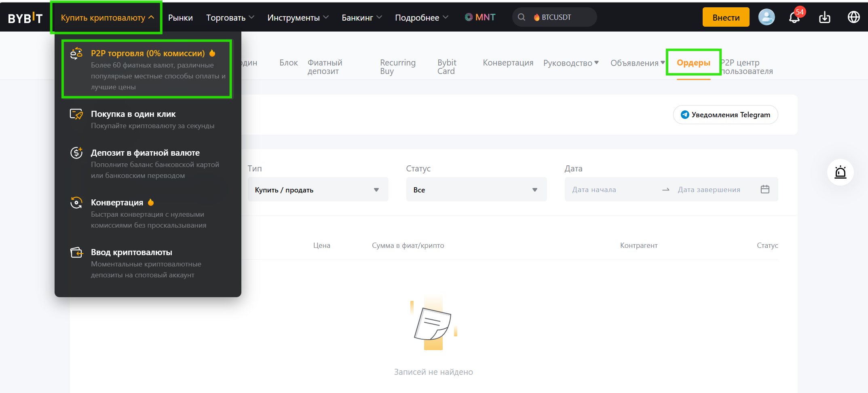868x393 pixels.
Task: Open the Руководство dropdown
Action: tap(570, 63)
